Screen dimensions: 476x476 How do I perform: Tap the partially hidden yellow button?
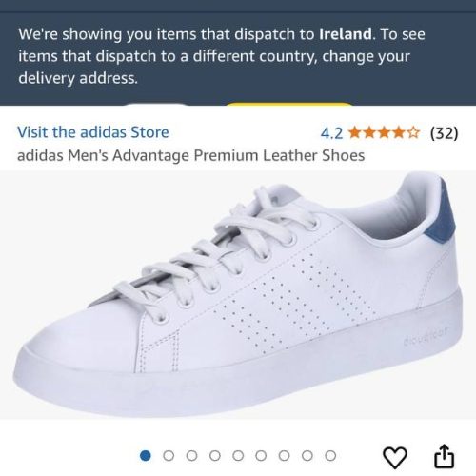coord(288,104)
